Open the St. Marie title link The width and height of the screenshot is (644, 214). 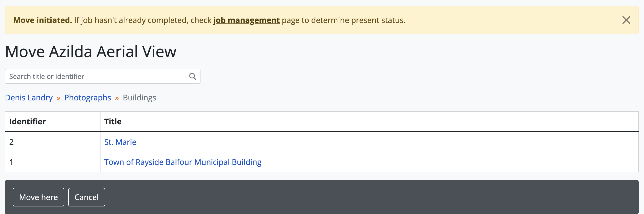click(120, 142)
